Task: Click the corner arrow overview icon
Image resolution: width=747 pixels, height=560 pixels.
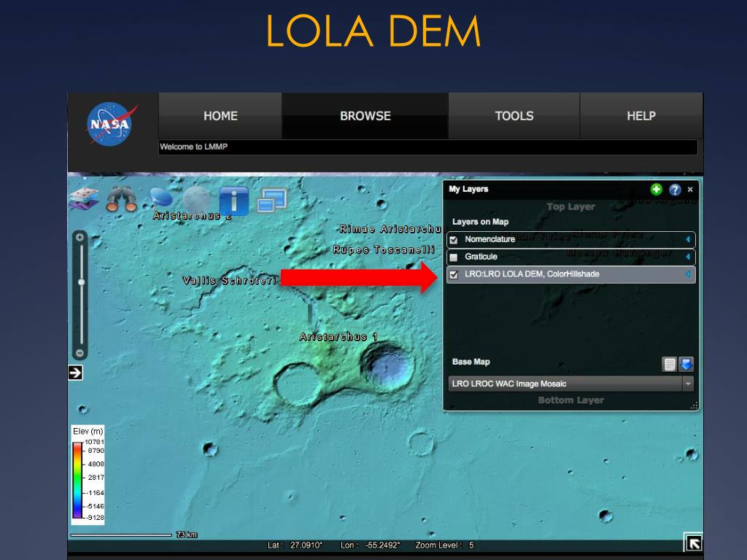Action: [x=693, y=542]
